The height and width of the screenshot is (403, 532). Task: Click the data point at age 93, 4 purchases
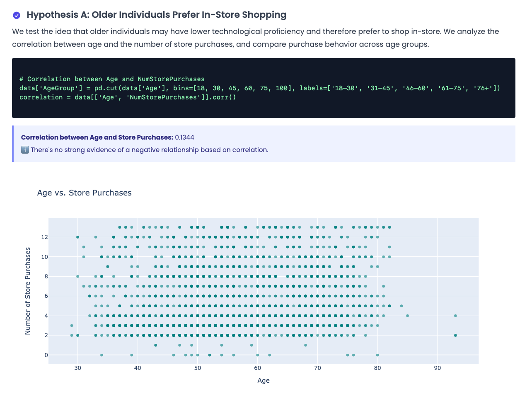[455, 316]
